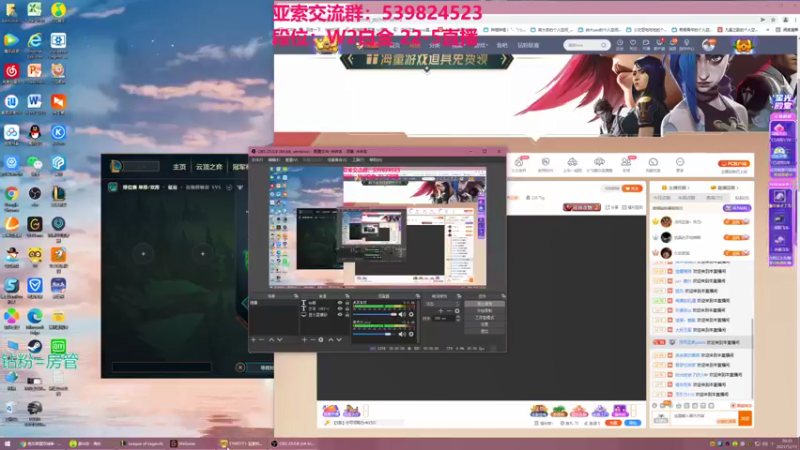Move selected source down in OBS
Image resolution: width=800 pixels, height=450 pixels.
[x=339, y=340]
